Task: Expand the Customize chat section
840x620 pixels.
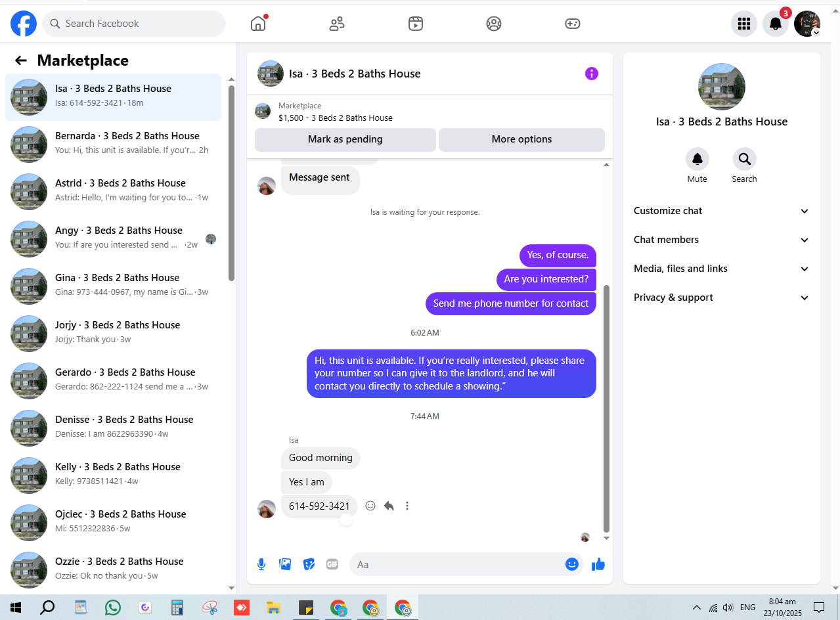Action: [x=722, y=211]
